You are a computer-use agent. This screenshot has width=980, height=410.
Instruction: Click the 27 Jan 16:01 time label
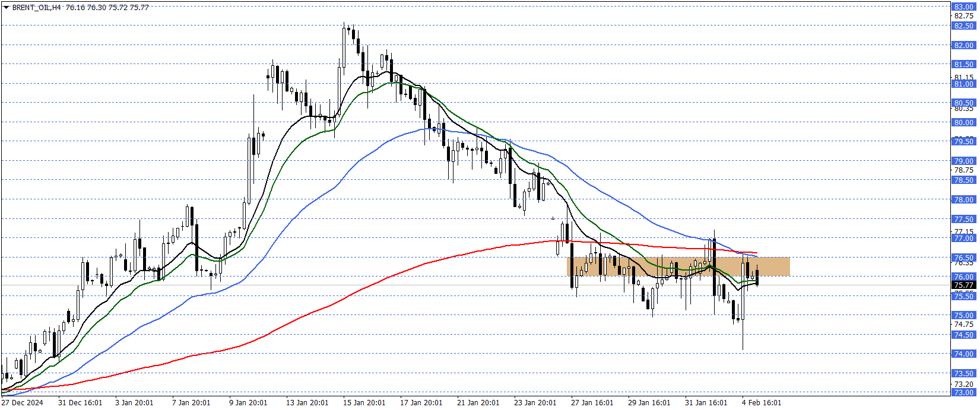(592, 403)
